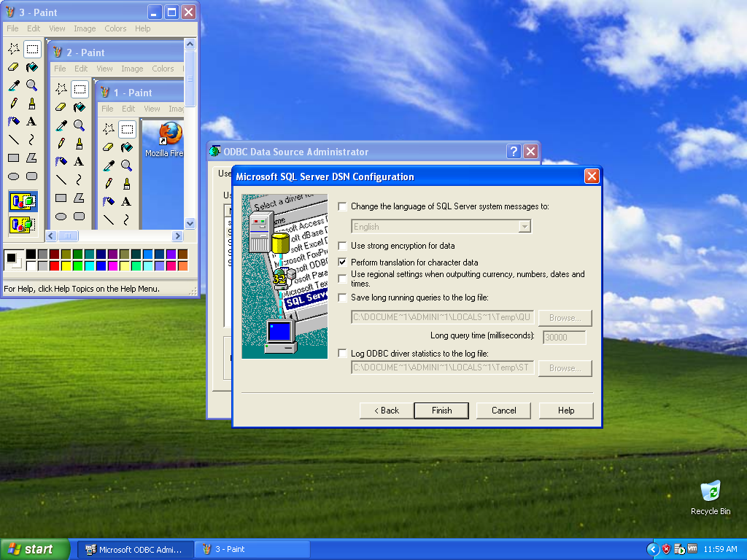Check Log ODBC driver statistics option
Viewport: 747px width, 560px height.
[343, 354]
